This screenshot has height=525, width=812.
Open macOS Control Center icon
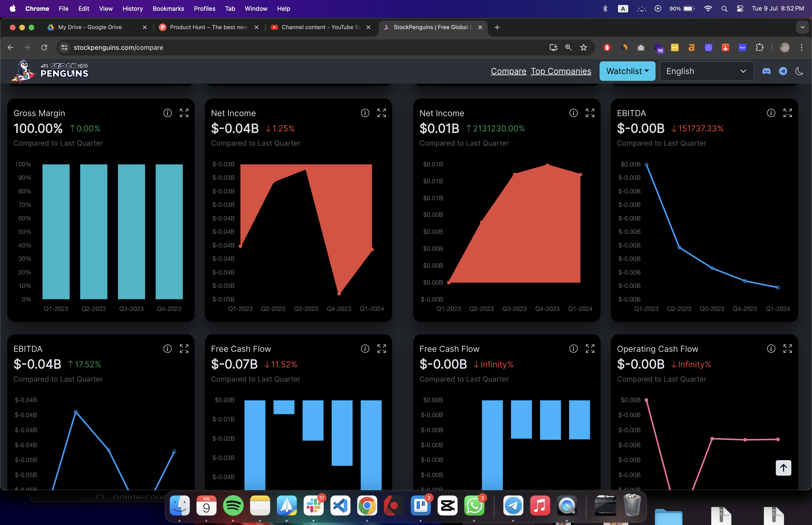point(740,8)
